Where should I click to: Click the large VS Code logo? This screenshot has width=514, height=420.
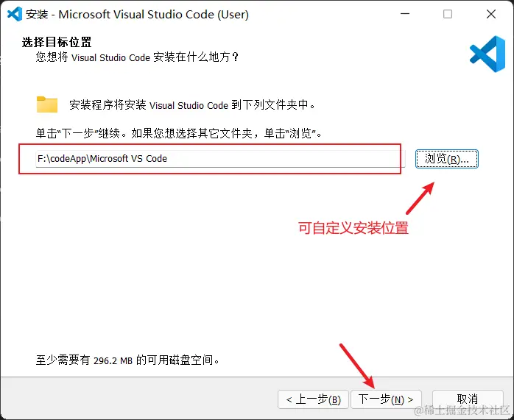pos(487,54)
